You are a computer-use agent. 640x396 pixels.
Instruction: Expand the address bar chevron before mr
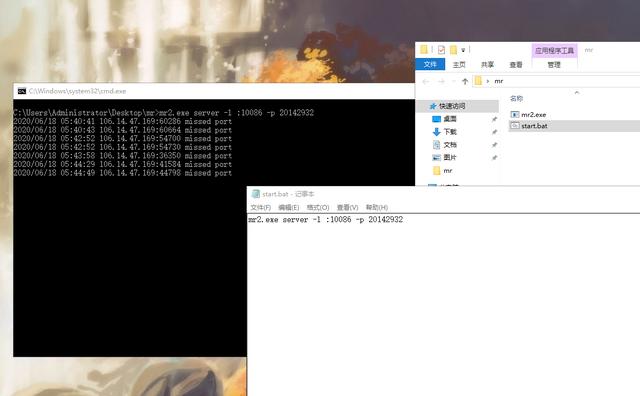(487, 81)
